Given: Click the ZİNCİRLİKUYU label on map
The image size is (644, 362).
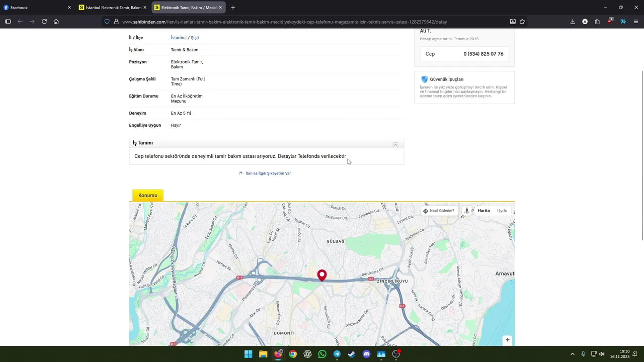Looking at the screenshot, I should tap(392, 281).
